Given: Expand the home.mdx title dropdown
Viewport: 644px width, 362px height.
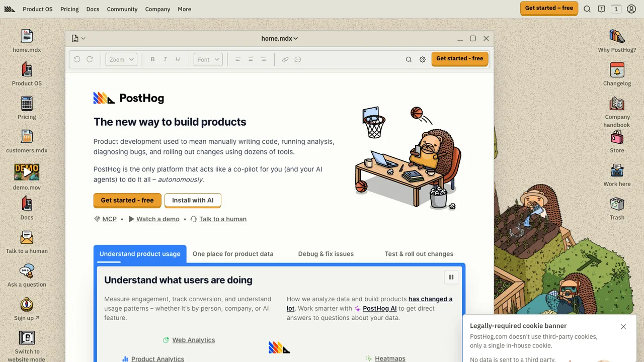Looking at the screenshot, I should pos(280,38).
